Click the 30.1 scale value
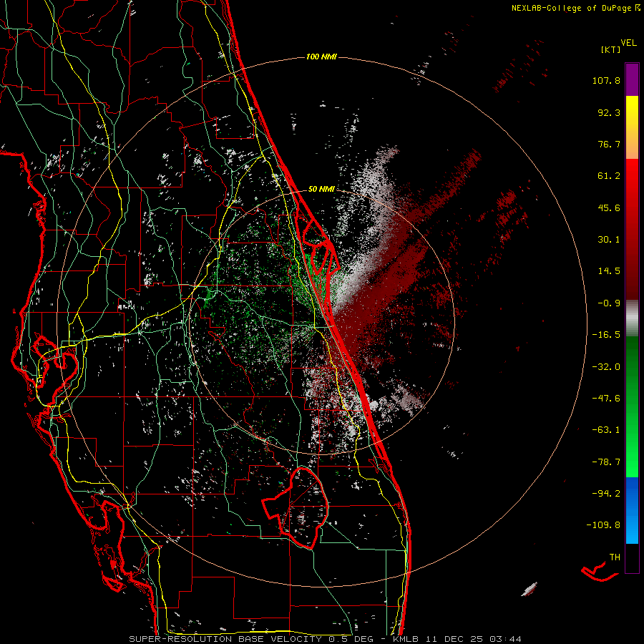The height and width of the screenshot is (644, 644). point(609,240)
